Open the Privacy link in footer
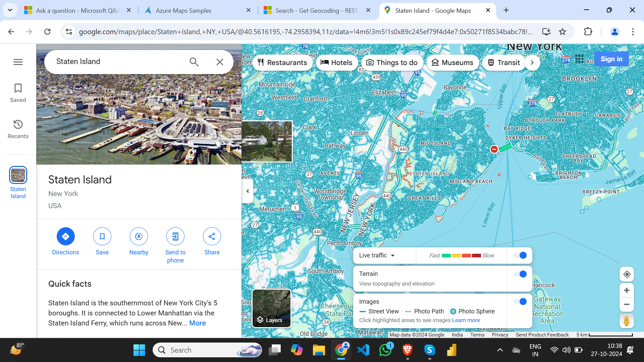This screenshot has height=362, width=644. (500, 335)
